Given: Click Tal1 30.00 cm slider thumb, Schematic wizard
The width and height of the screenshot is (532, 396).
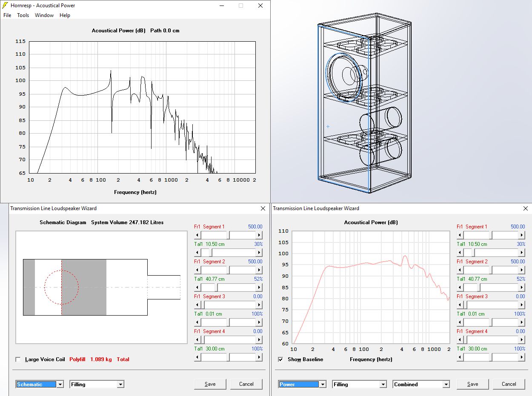Looking at the screenshot, I should click(x=229, y=357).
